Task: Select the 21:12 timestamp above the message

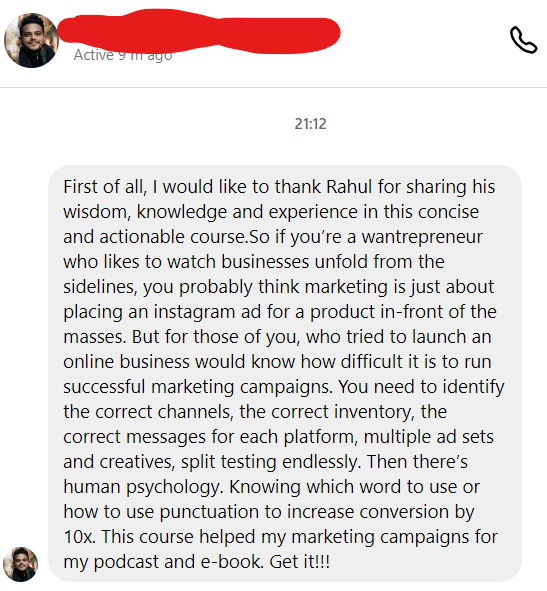Action: 310,124
